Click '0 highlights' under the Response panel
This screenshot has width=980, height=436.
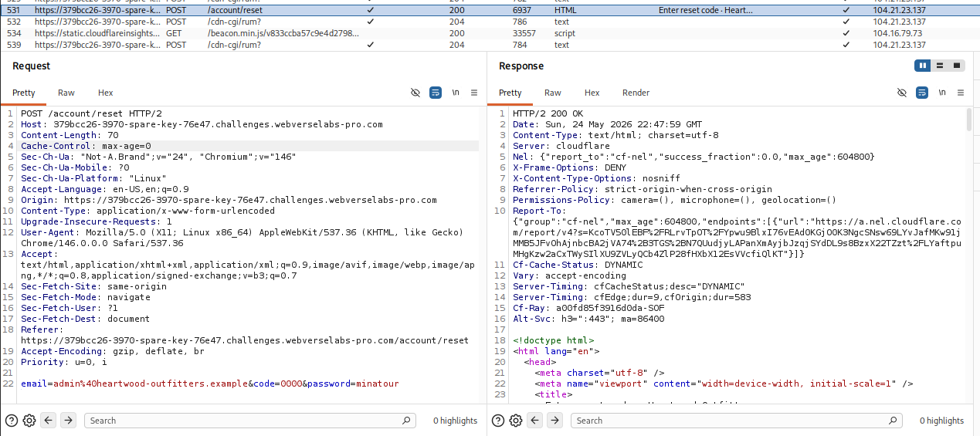(941, 421)
